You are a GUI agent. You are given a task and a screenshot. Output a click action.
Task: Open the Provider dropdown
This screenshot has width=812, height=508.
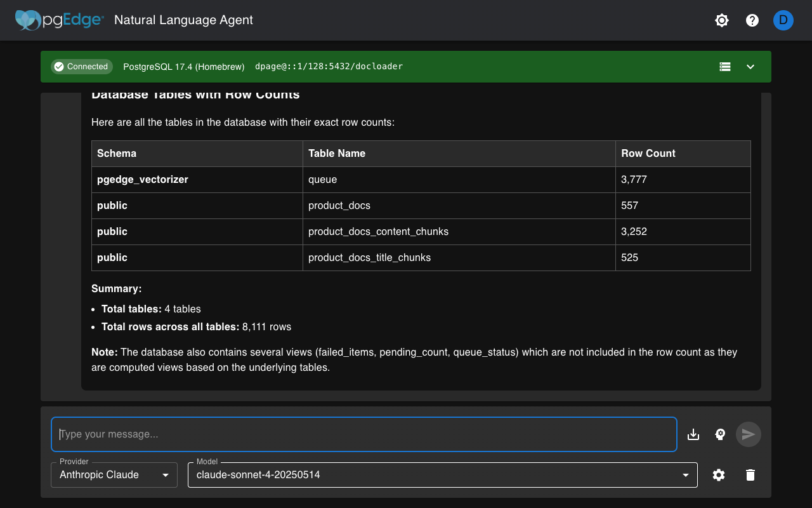point(114,475)
